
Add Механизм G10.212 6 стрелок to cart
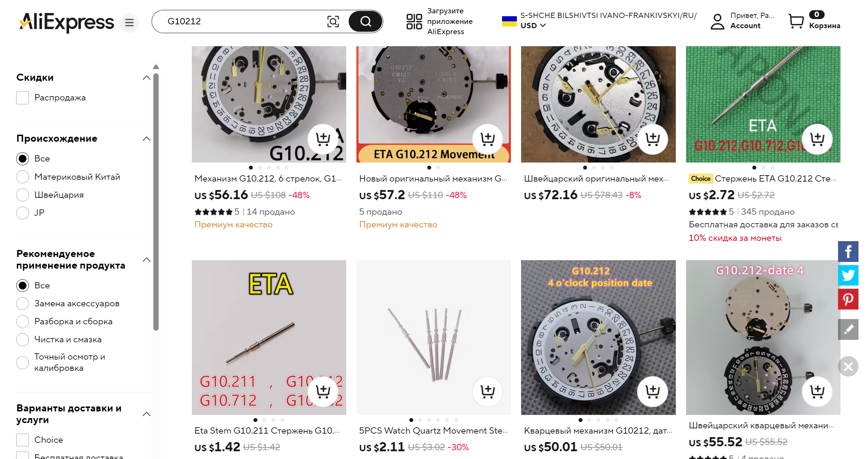tap(323, 139)
